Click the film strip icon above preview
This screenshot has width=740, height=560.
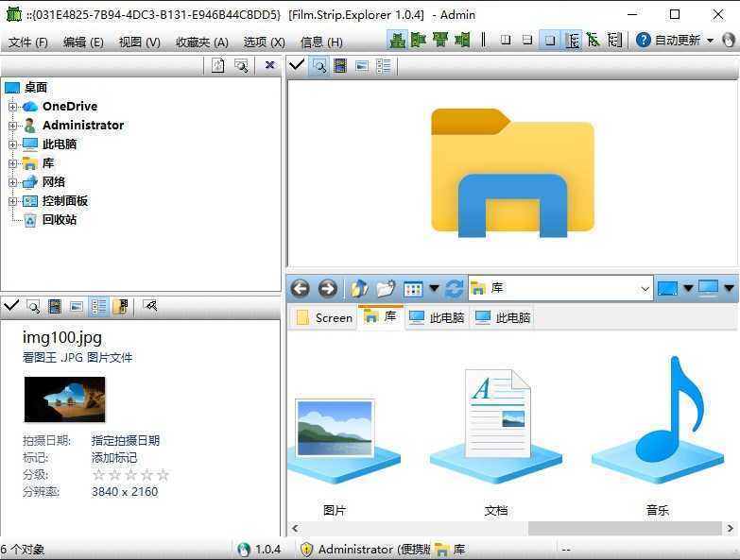(x=340, y=65)
